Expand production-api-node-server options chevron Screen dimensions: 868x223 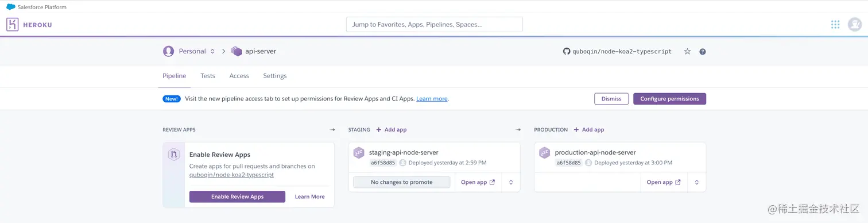click(697, 182)
